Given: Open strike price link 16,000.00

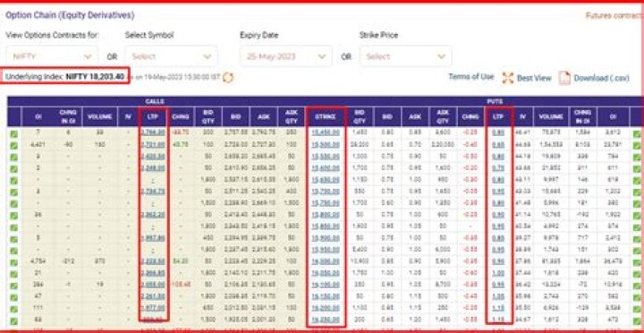Looking at the screenshot, I should tap(326, 261).
